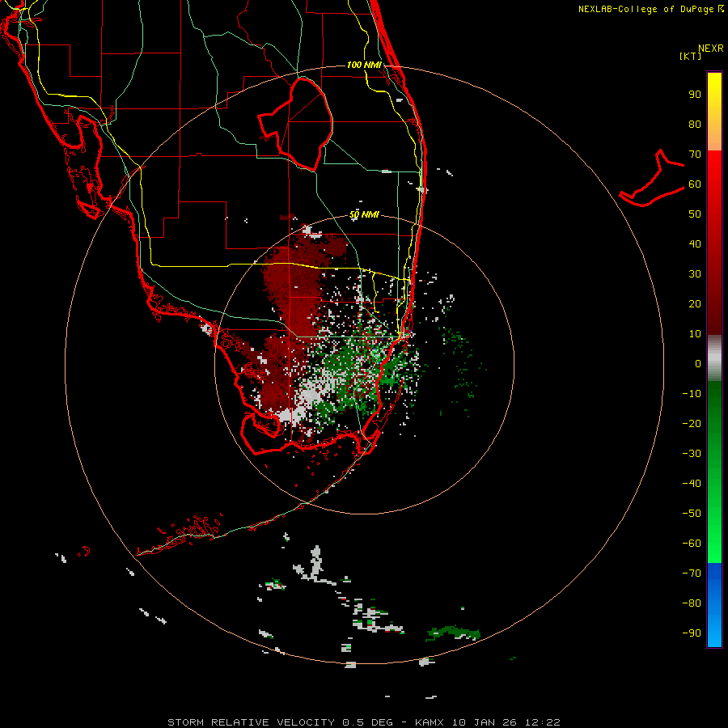
Task: Pick the red segment of the velocity color bar
Action: [714, 243]
